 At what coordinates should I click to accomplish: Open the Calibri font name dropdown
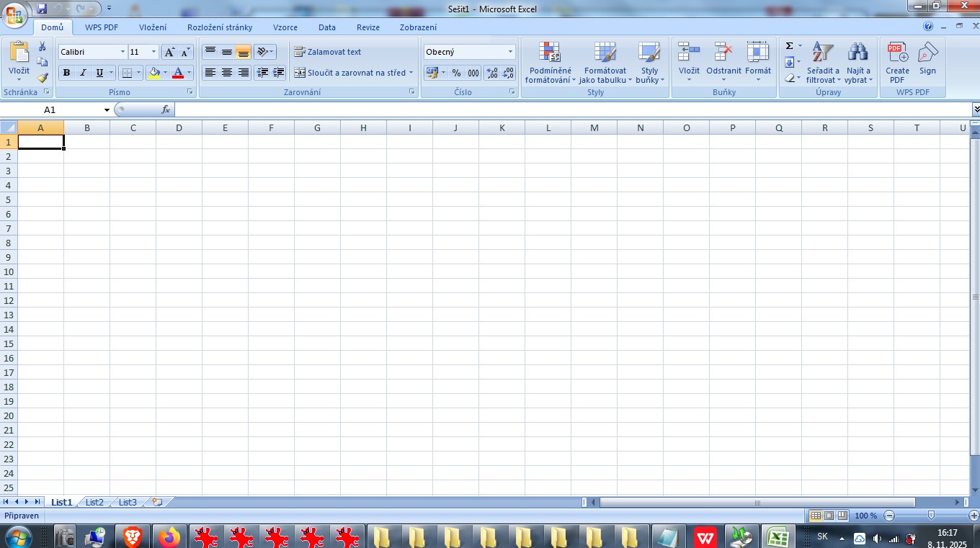pyautogui.click(x=122, y=52)
